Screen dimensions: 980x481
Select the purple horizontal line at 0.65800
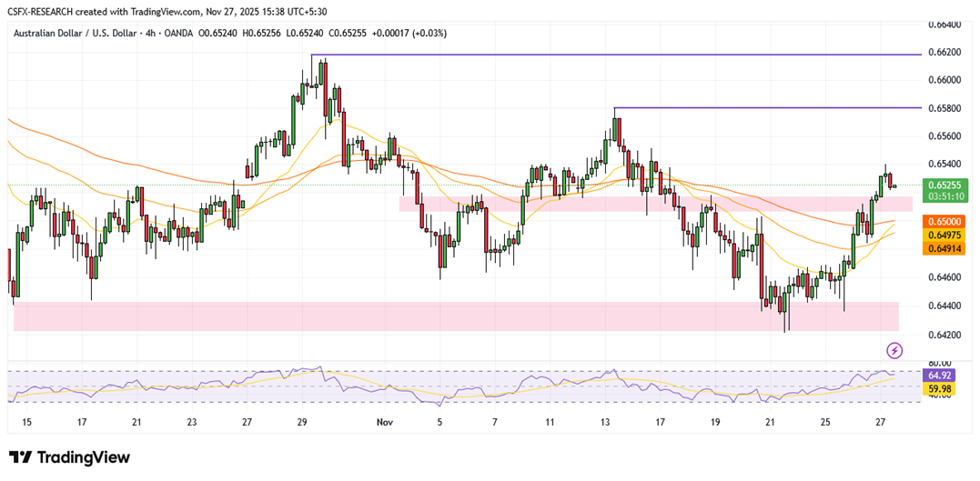pos(764,107)
